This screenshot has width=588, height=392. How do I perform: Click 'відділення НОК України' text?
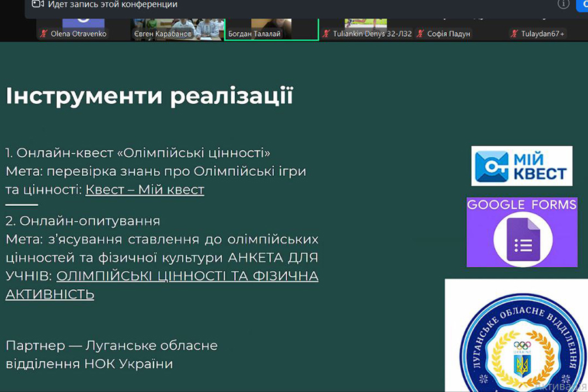coord(90,364)
